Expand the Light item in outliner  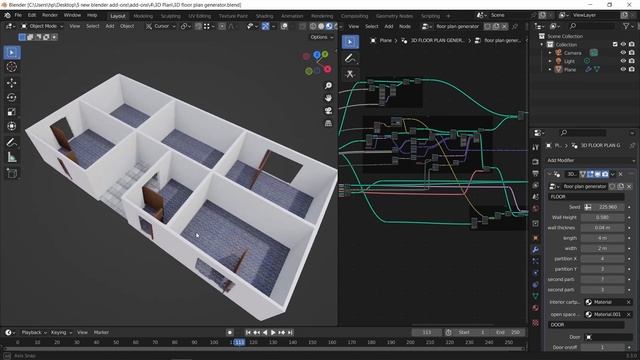point(550,61)
